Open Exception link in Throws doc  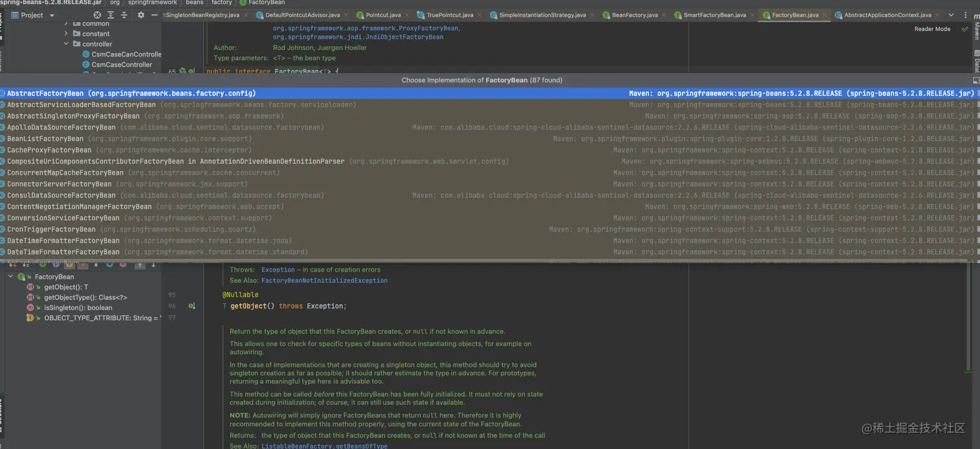tap(278, 270)
